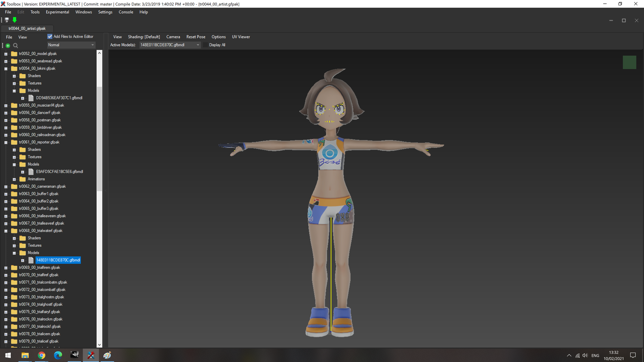The height and width of the screenshot is (362, 644).
Task: Click the save floppy disk icon
Action: [x=7, y=20]
